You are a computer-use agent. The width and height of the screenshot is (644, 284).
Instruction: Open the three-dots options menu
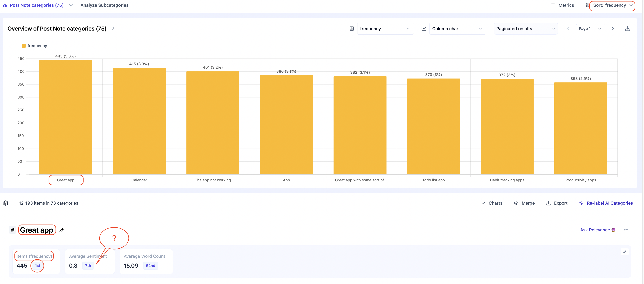tap(626, 230)
